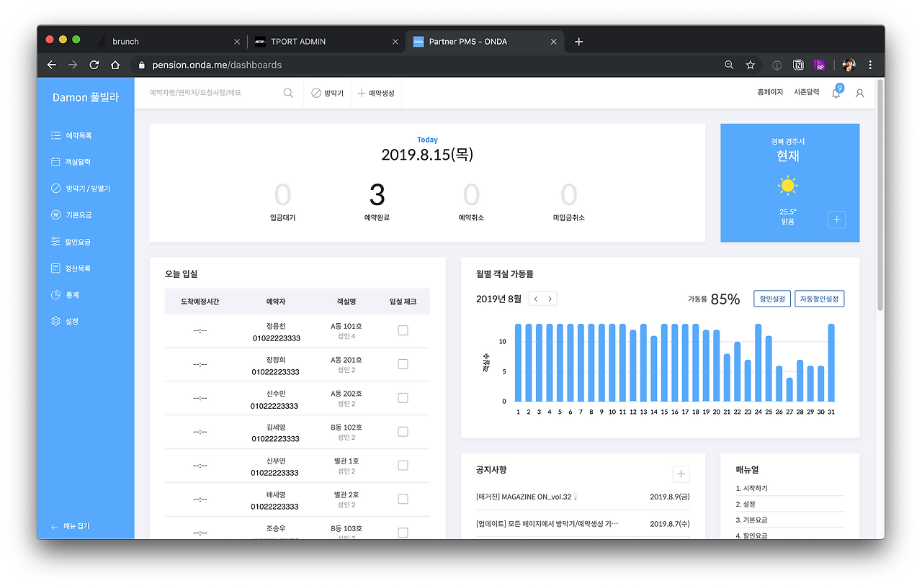The width and height of the screenshot is (922, 588).
Task: Open 설정 gear settings in sidebar
Action: (x=65, y=322)
